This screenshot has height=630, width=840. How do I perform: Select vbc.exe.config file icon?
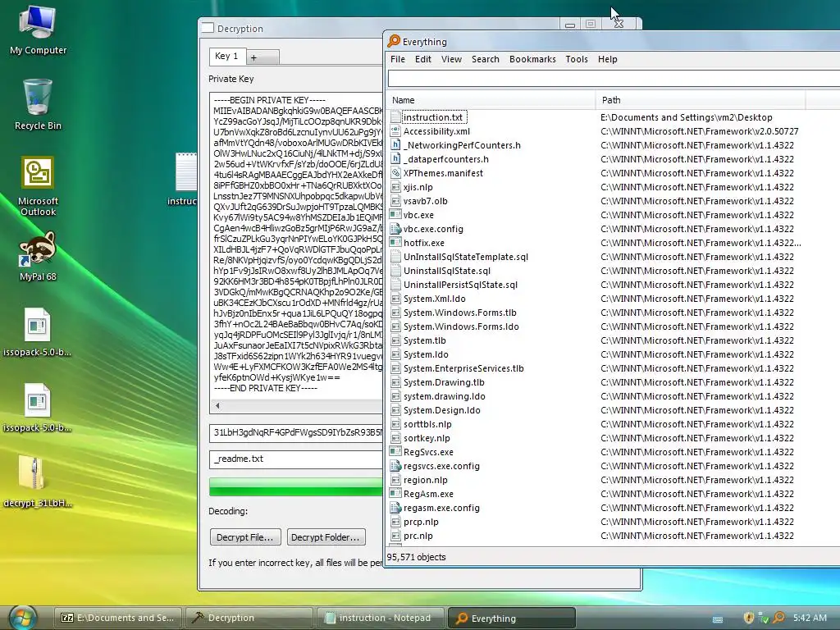395,229
